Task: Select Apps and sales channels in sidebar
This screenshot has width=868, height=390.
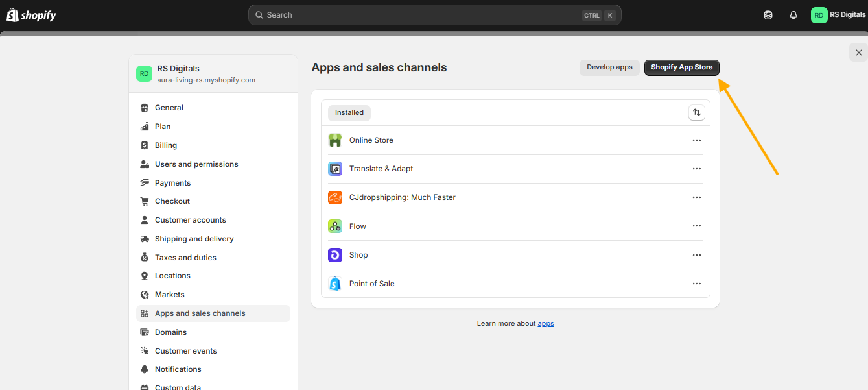Action: (213, 313)
